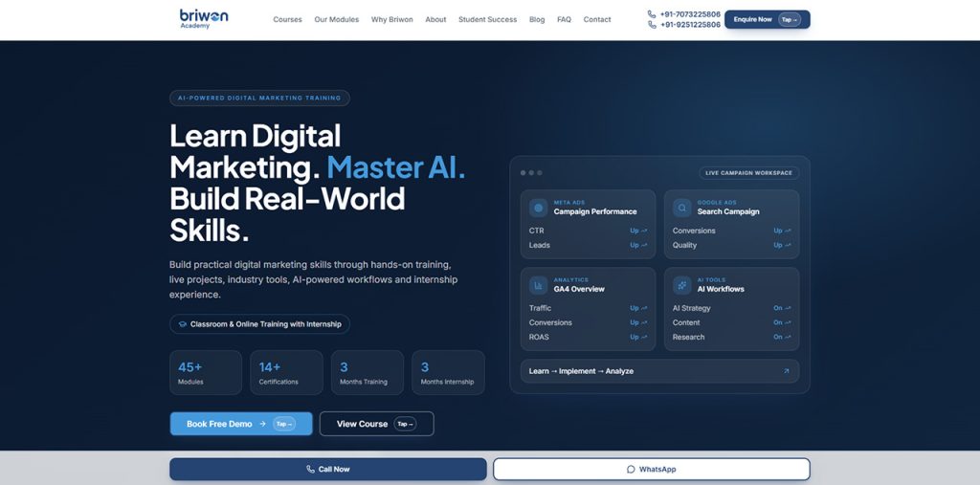
Task: Open the About page link
Action: coord(435,19)
